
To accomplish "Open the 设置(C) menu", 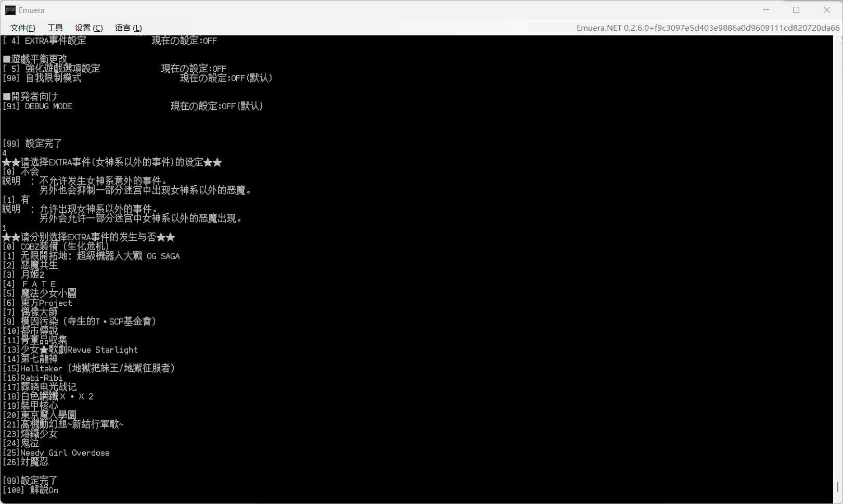I will pyautogui.click(x=89, y=28).
